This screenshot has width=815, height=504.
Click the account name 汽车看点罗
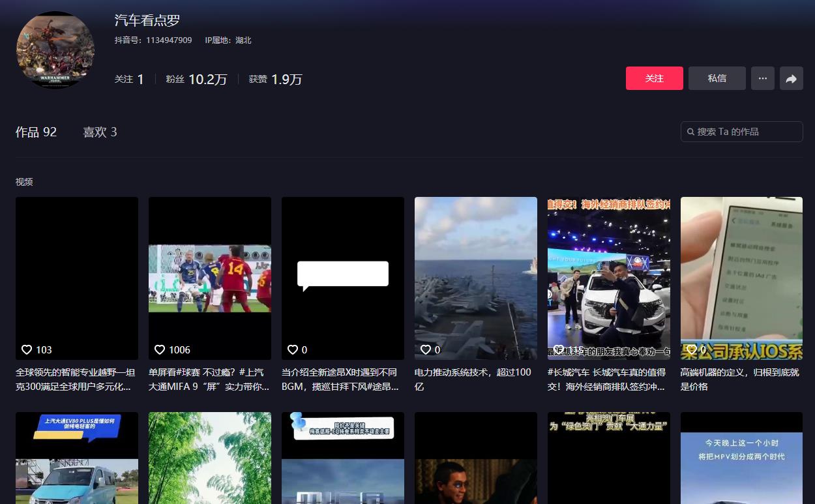147,20
